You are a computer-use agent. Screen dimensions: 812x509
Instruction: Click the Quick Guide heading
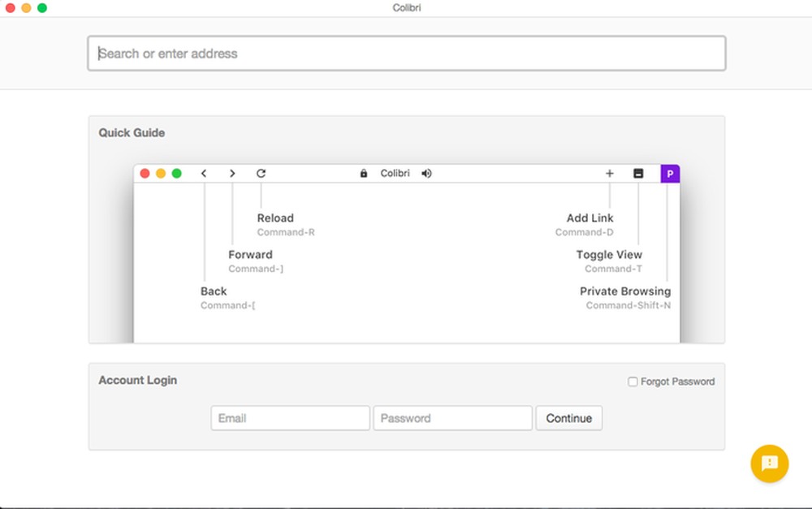pos(132,132)
